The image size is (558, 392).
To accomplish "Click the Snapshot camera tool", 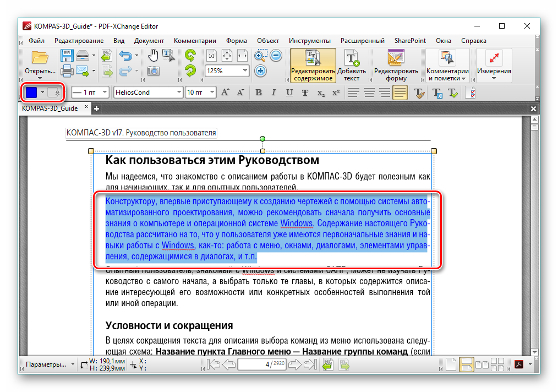I will (154, 70).
